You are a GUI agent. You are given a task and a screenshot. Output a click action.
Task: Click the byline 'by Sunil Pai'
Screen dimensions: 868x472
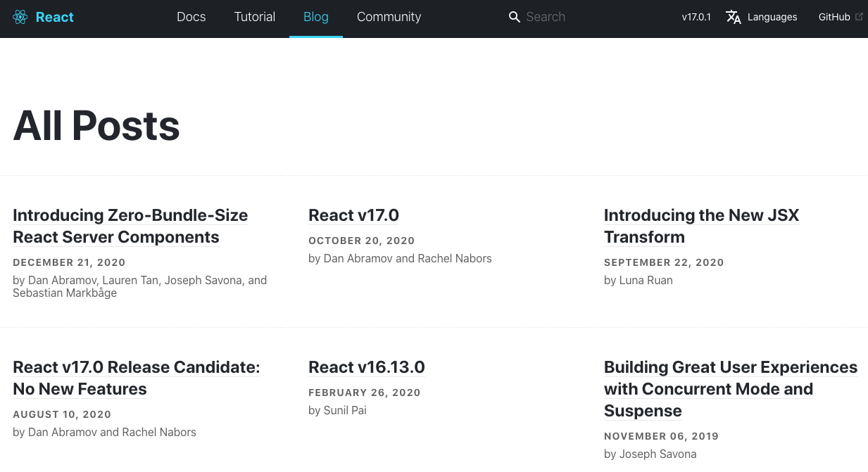pyautogui.click(x=337, y=410)
